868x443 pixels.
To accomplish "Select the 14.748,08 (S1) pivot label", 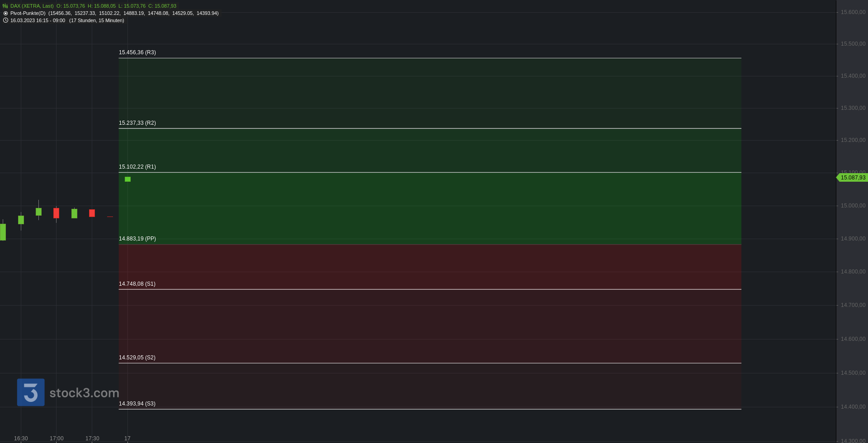I will [137, 284].
